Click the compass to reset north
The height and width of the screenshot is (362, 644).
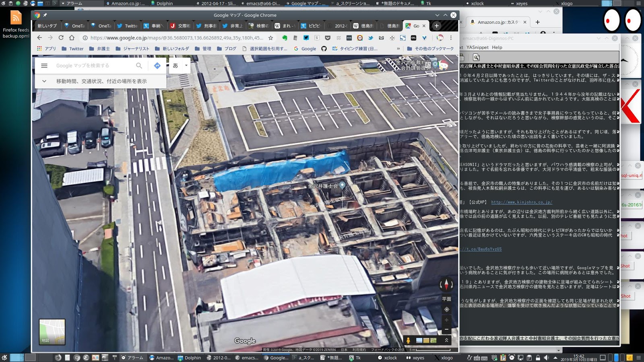[x=446, y=285]
